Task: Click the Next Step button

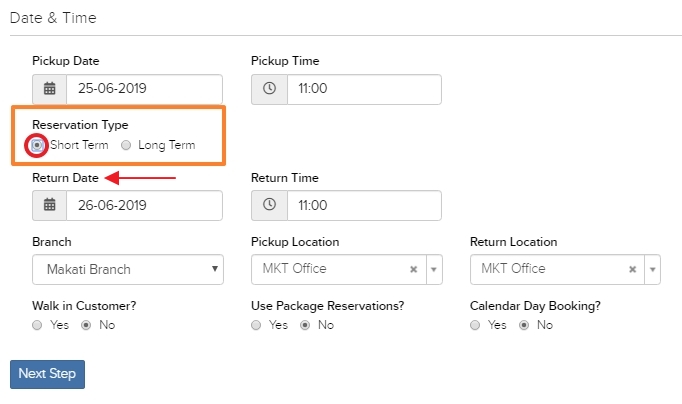Action: 47,374
